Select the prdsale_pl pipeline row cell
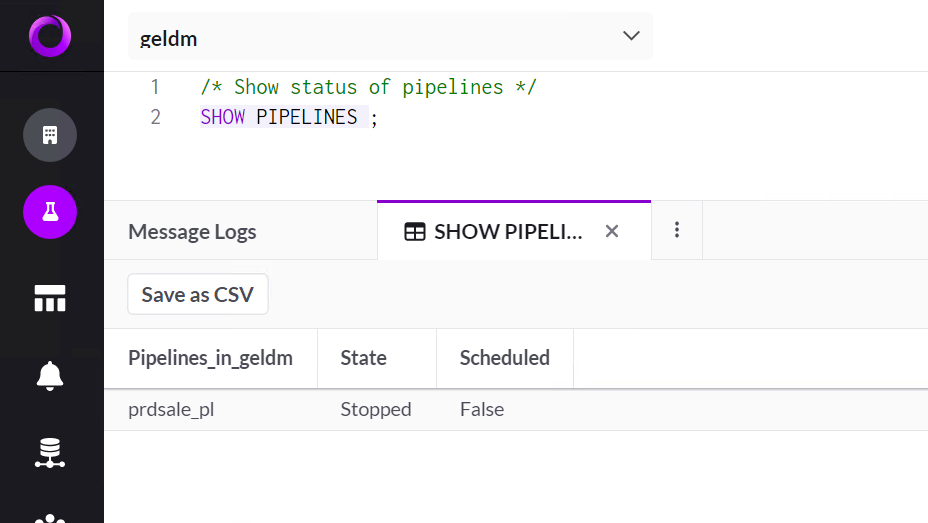Screen dimensions: 928x523 pos(171,409)
